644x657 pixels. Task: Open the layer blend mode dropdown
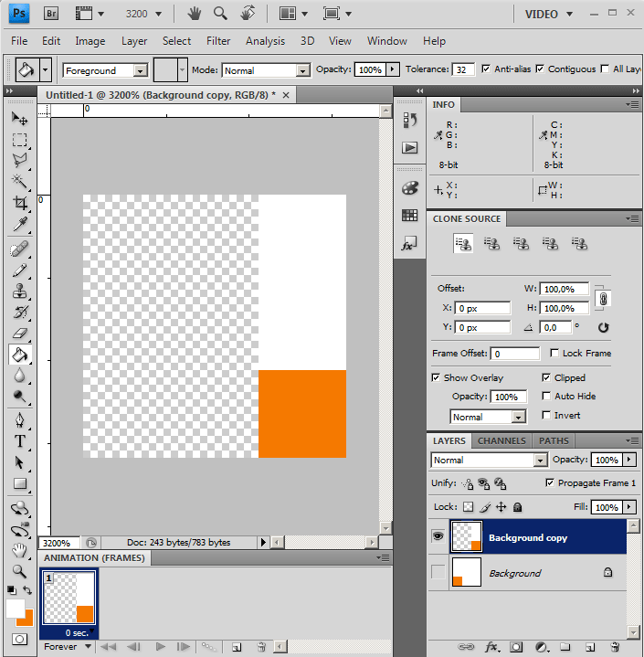pos(489,461)
